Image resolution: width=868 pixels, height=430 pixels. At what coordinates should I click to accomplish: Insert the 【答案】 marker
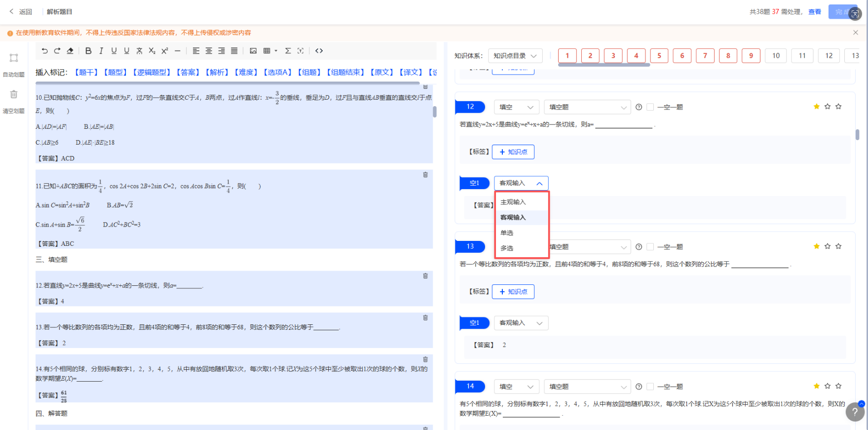click(x=188, y=73)
